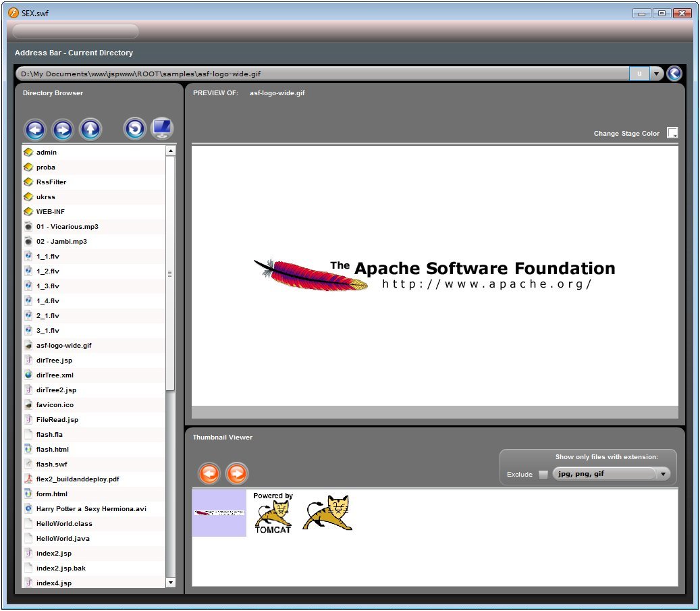The image size is (700, 611).
Task: Click directory list scroll up arrow
Action: click(170, 151)
